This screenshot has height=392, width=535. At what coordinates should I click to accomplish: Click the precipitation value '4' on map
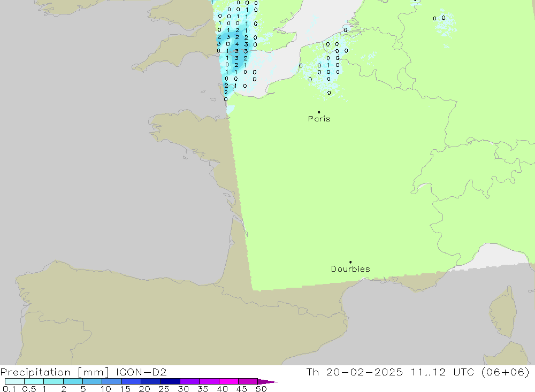click(x=237, y=44)
